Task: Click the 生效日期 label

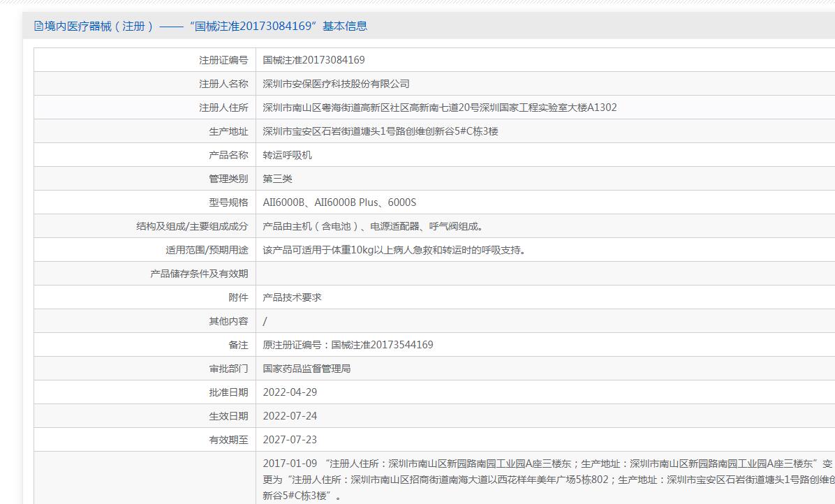Action: click(x=228, y=416)
